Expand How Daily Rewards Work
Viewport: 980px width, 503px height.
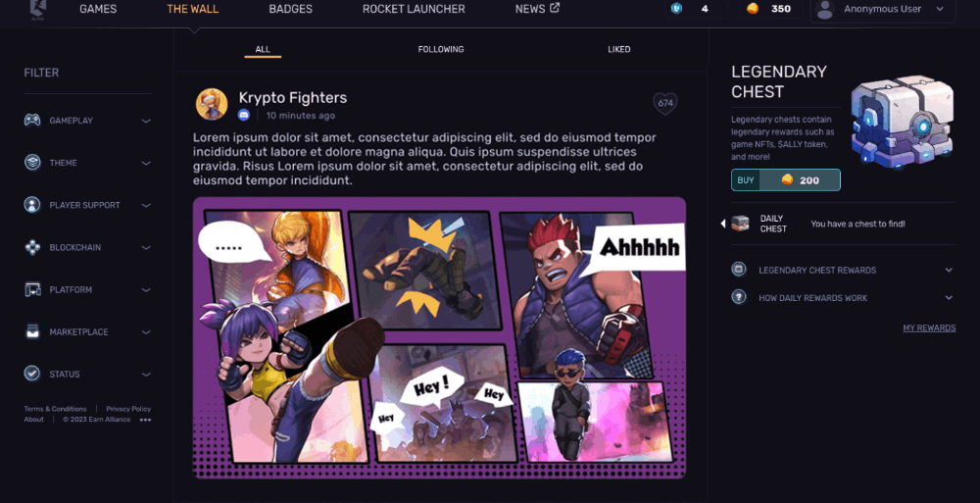point(949,298)
